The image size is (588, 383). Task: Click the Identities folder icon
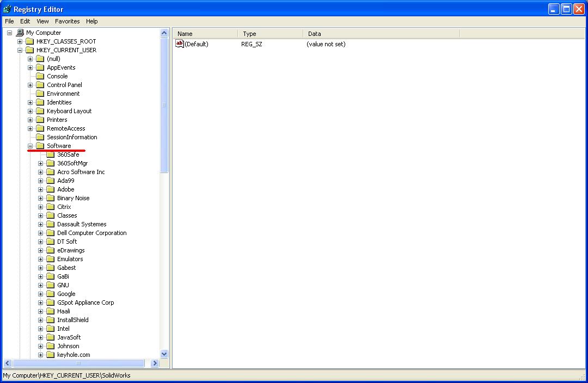pos(40,102)
